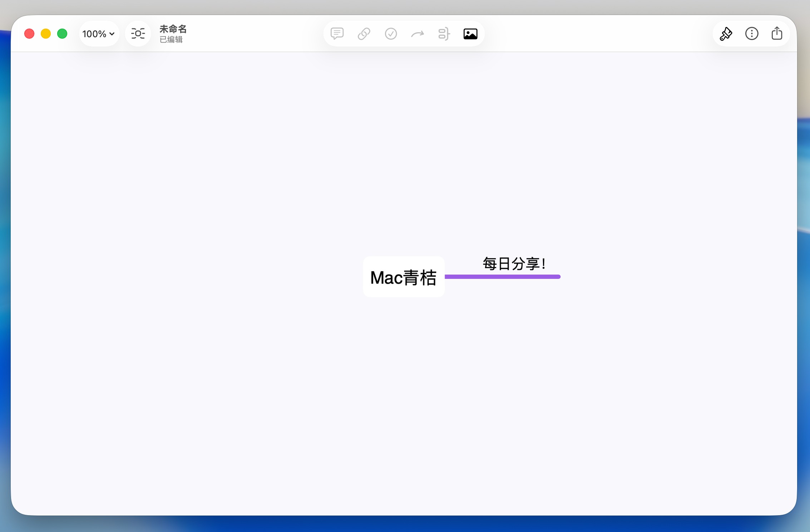Open the circled three-dots info button
810x532 pixels.
coord(751,34)
